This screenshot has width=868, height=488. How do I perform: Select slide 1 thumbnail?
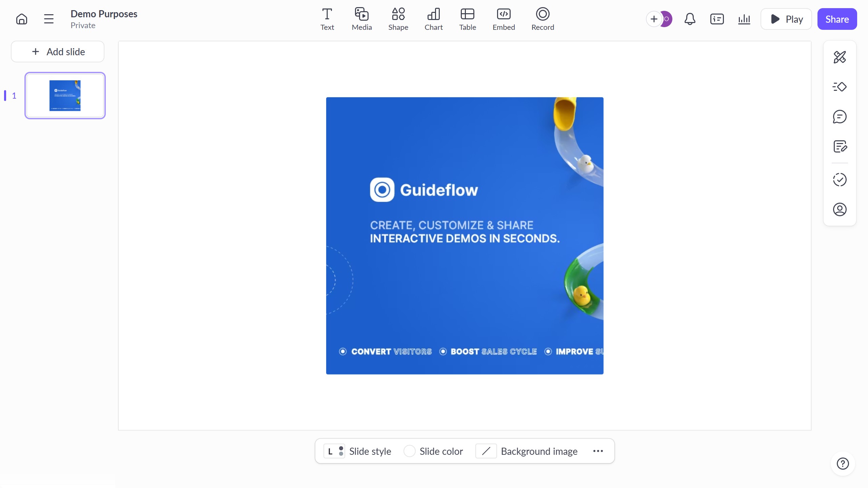65,96
